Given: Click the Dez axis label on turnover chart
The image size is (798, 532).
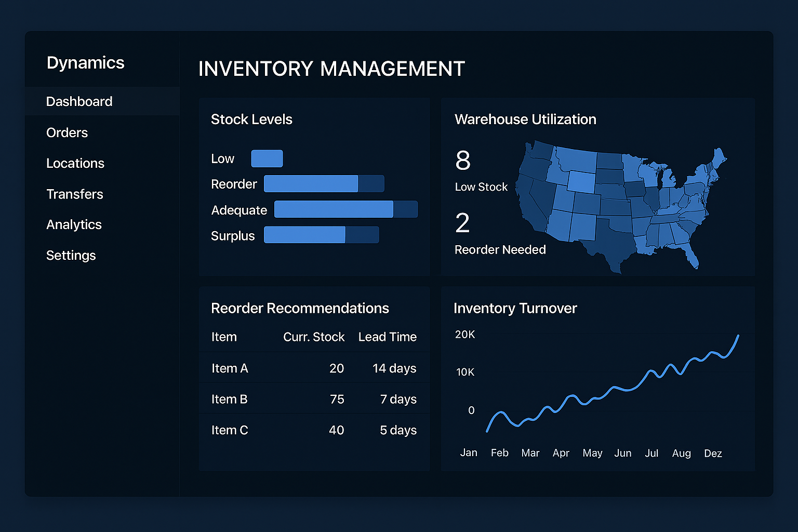Looking at the screenshot, I should [713, 453].
